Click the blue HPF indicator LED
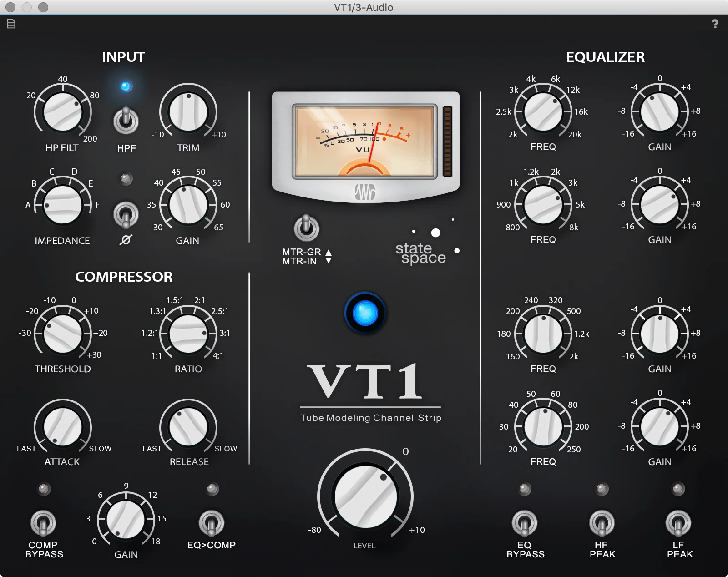The image size is (728, 577). coord(126,86)
